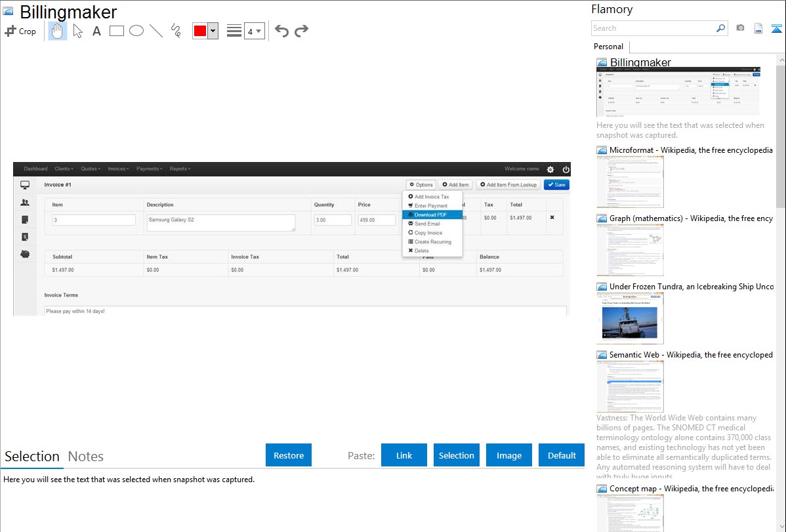Click the Paste Selection button

[457, 455]
